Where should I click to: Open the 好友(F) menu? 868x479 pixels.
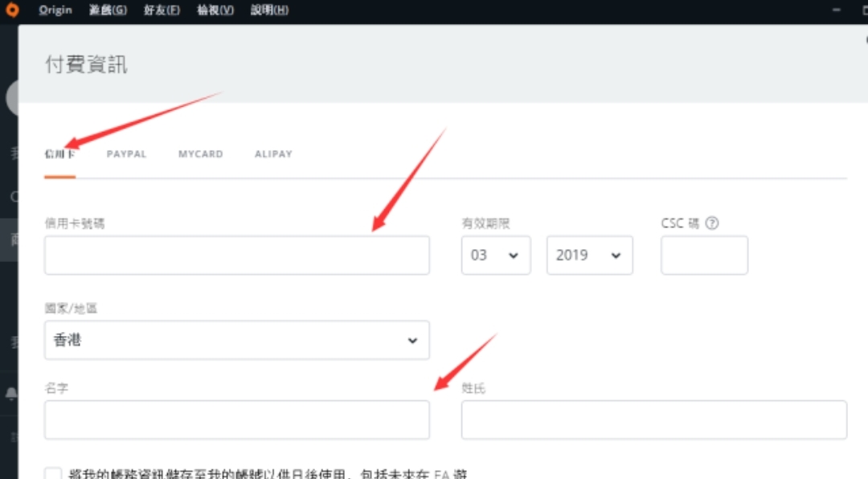click(x=162, y=10)
